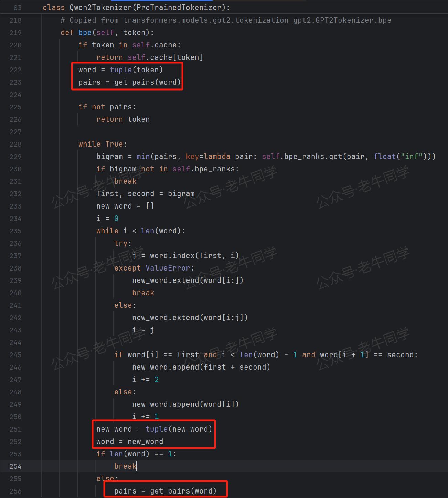Click 'if bigram not in self.bpe_ranks:' line
Image resolution: width=448 pixels, height=498 pixels.
pos(168,169)
